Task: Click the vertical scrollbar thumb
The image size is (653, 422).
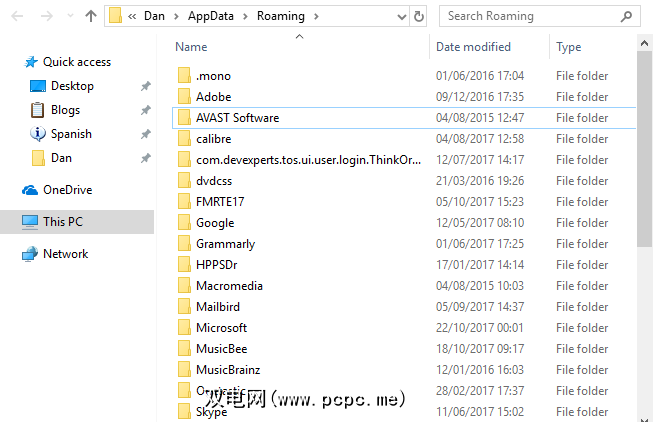Action: [x=644, y=149]
